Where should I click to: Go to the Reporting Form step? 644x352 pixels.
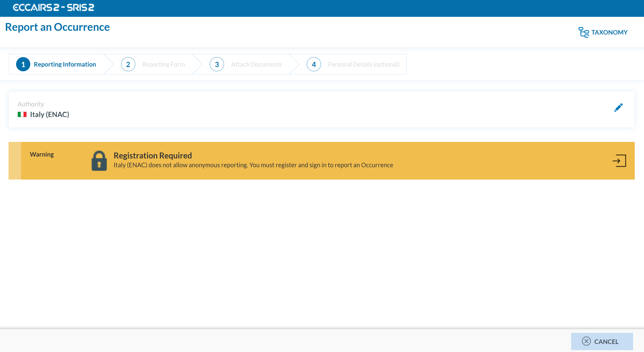(x=163, y=64)
